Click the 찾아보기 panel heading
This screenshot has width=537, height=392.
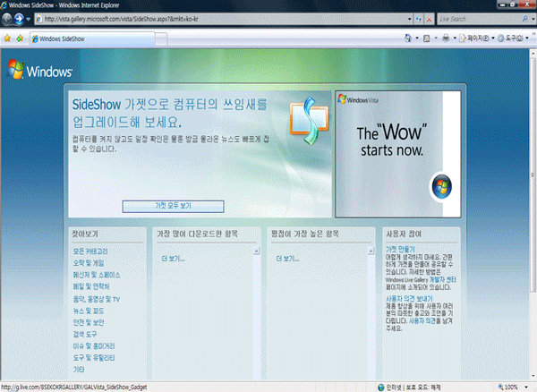(x=85, y=234)
